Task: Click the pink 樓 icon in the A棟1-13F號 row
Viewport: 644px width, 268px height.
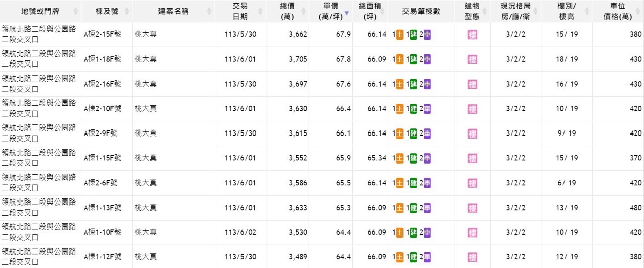Action: click(472, 208)
